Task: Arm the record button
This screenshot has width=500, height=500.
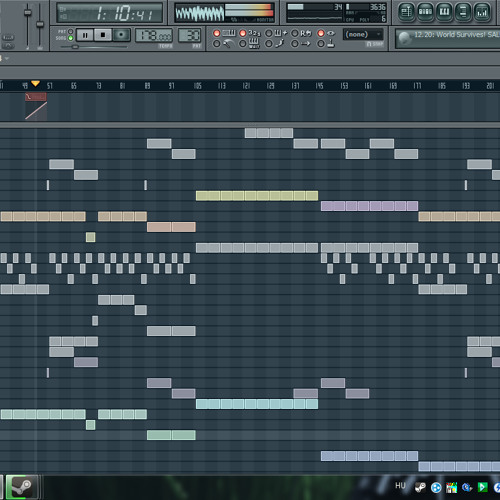Action: tap(121, 35)
